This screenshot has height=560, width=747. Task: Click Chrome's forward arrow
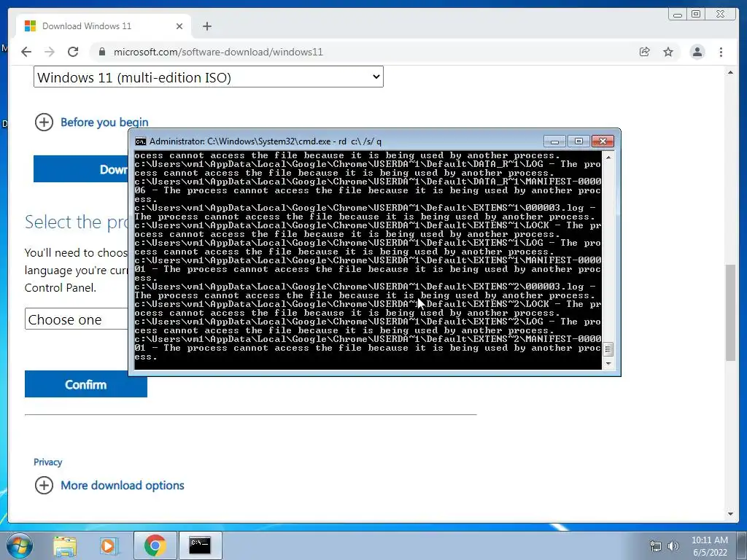[50, 52]
